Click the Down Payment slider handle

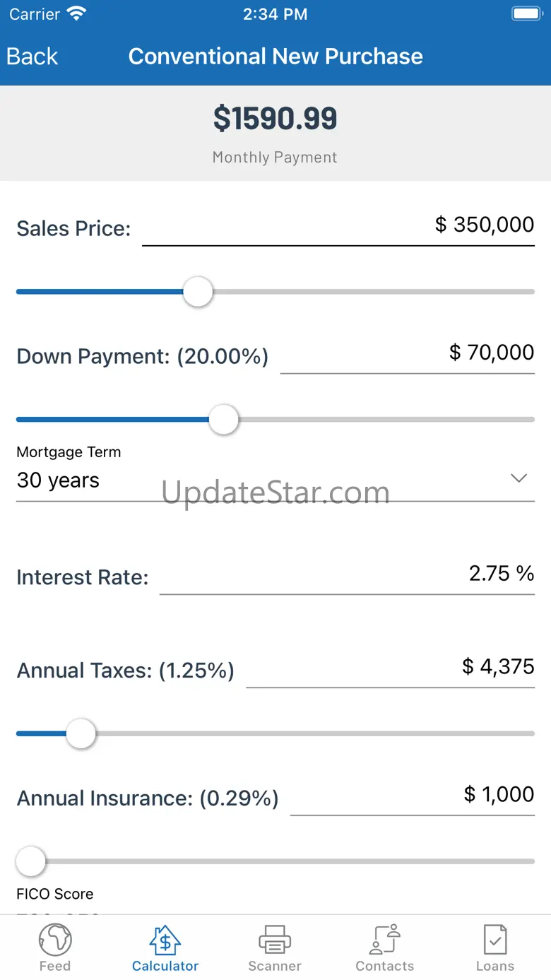point(224,420)
